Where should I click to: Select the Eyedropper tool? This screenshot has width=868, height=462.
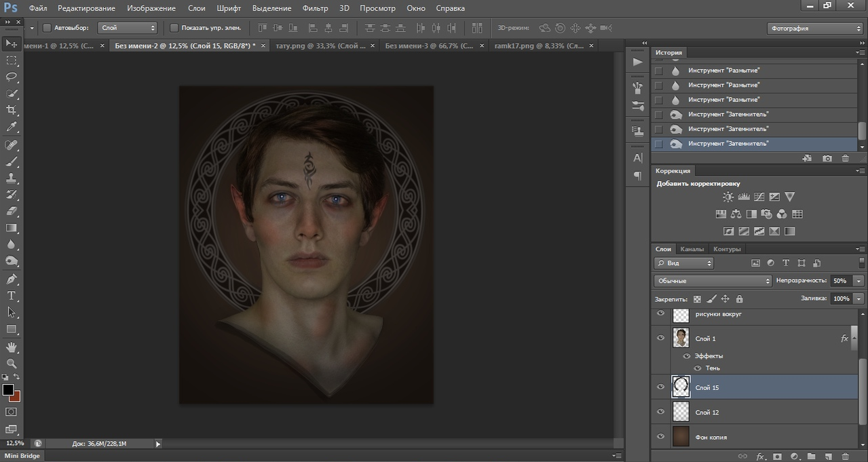click(12, 127)
